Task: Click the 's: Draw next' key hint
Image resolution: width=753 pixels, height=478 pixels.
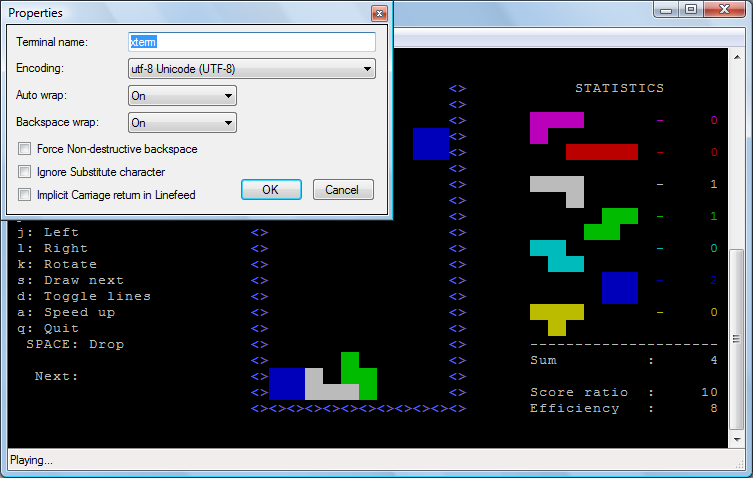Action: pos(71,280)
